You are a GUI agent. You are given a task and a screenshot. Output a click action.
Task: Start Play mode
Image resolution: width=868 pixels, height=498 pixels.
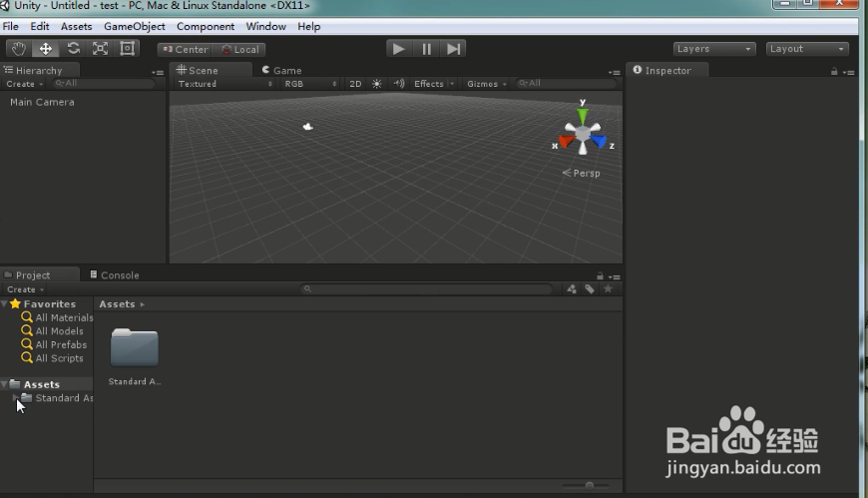click(x=398, y=49)
